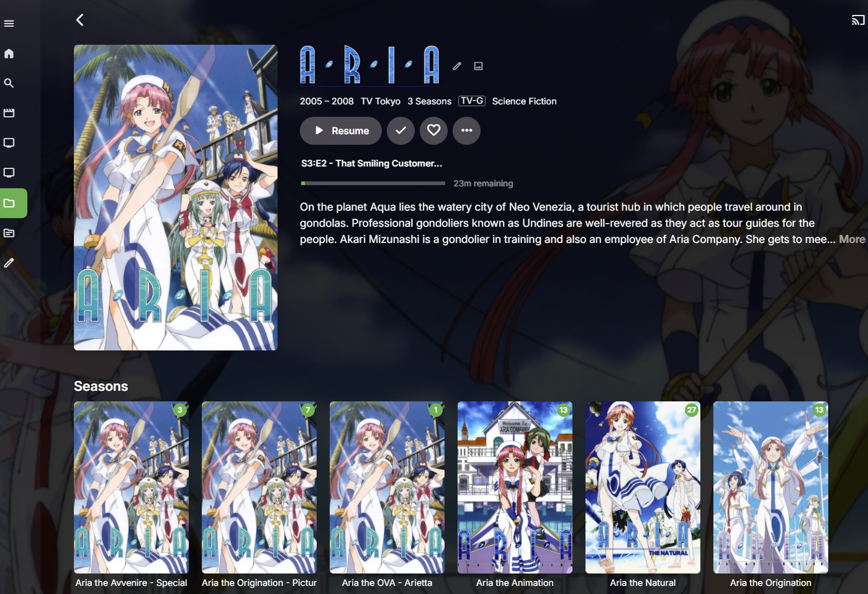Go to Home via sidebar icon
Viewport: 868px width, 594px height.
coord(9,53)
